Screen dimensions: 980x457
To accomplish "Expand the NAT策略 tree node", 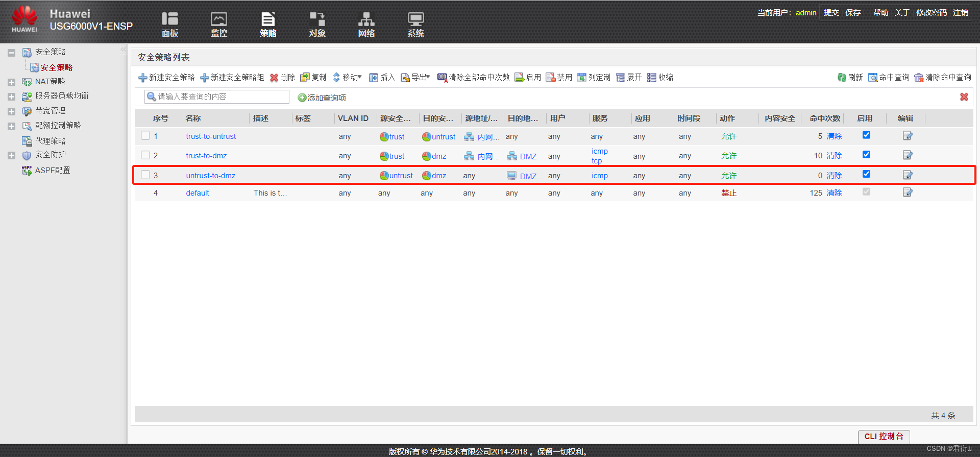I will pos(11,82).
